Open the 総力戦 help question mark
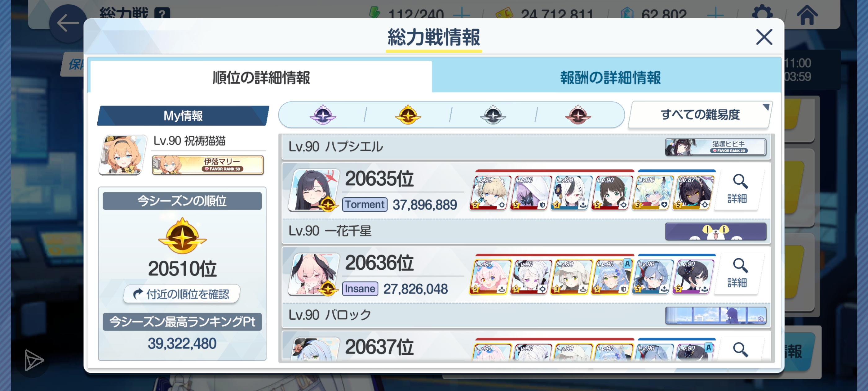The width and height of the screenshot is (868, 391). click(162, 14)
